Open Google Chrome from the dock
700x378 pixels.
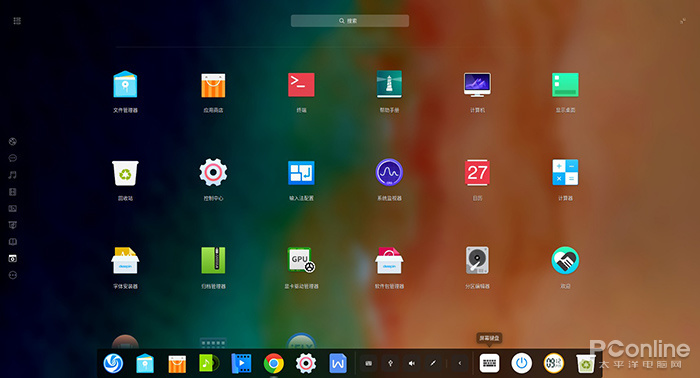pyautogui.click(x=274, y=364)
